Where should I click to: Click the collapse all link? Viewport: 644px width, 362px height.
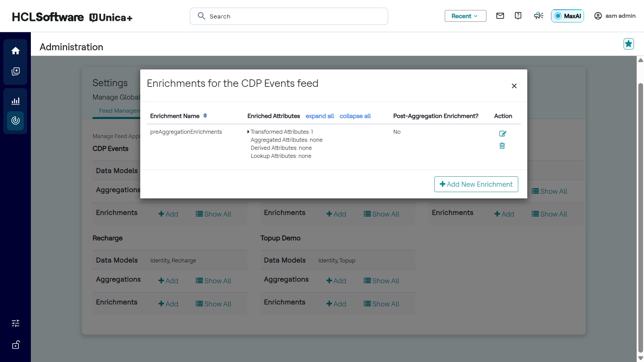point(355,116)
